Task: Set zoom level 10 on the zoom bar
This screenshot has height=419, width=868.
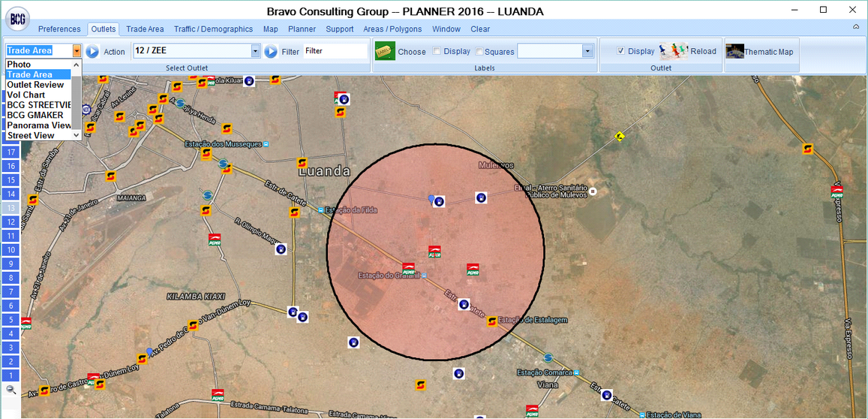Action: point(11,249)
